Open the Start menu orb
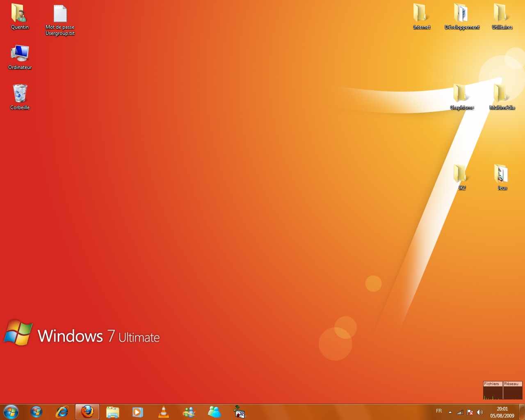Image resolution: width=525 pixels, height=420 pixels. (11, 412)
